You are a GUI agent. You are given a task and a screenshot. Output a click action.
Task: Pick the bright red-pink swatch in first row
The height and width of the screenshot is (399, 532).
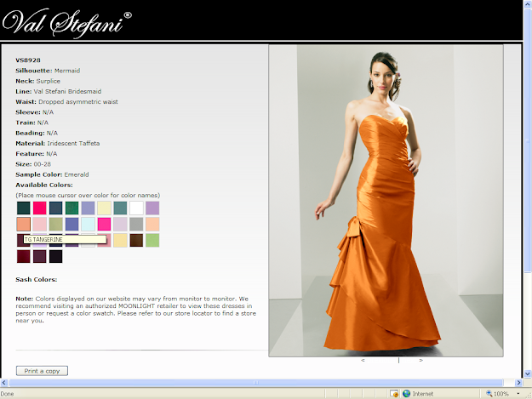(x=40, y=208)
